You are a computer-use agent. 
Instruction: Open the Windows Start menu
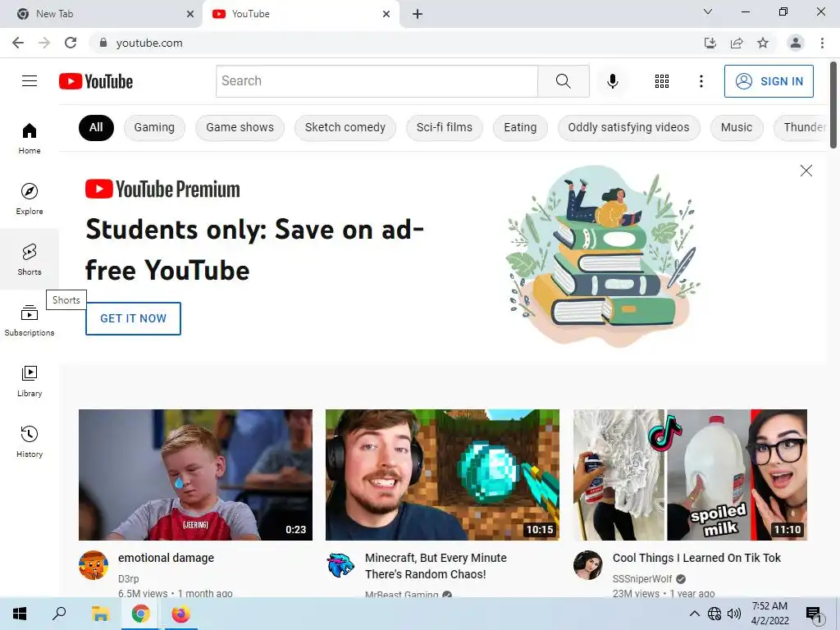pos(20,614)
